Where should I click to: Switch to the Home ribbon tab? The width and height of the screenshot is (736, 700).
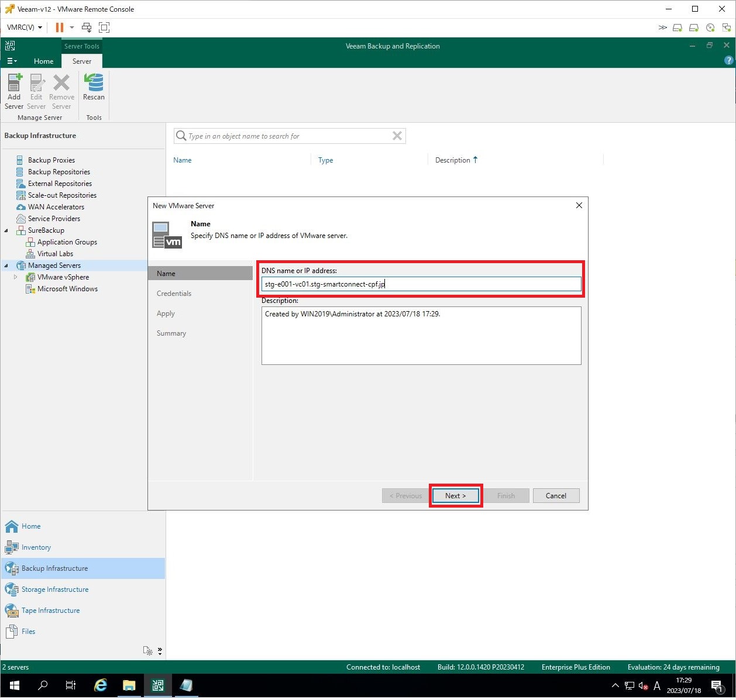[x=43, y=61]
